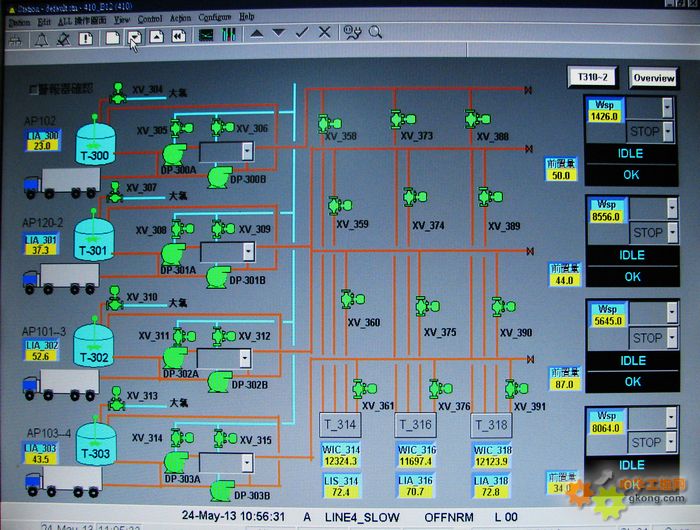Toggle the alarm acknowledge checkbox
Image resolution: width=700 pixels, height=530 pixels.
click(34, 89)
